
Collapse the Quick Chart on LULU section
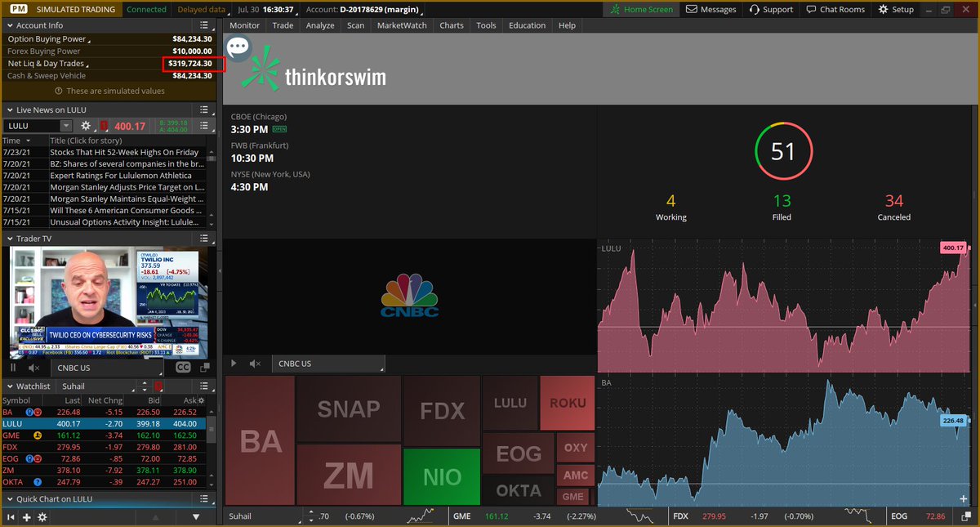click(9, 499)
